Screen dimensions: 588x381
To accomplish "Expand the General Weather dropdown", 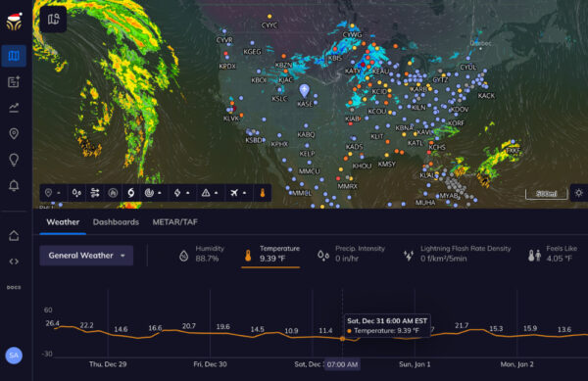I will pyautogui.click(x=86, y=256).
